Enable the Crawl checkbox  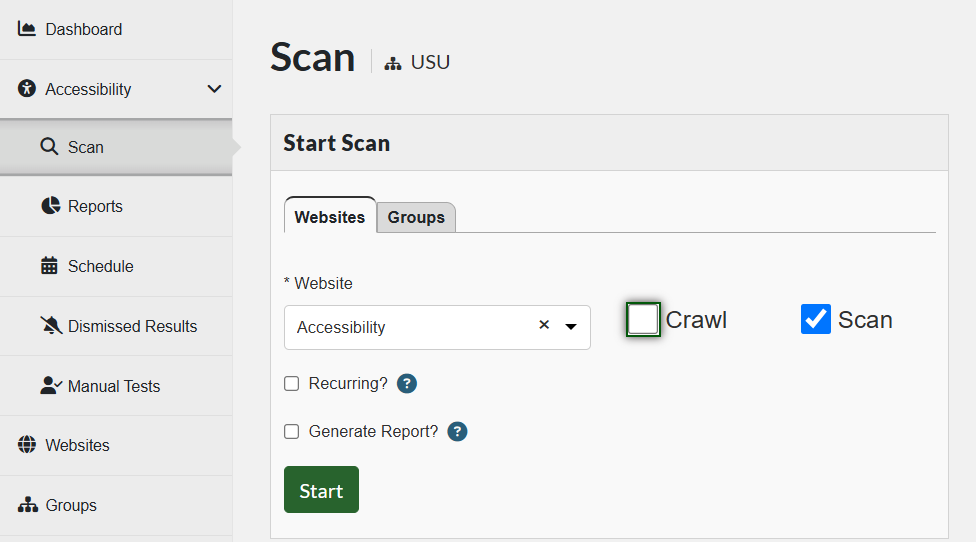(643, 319)
